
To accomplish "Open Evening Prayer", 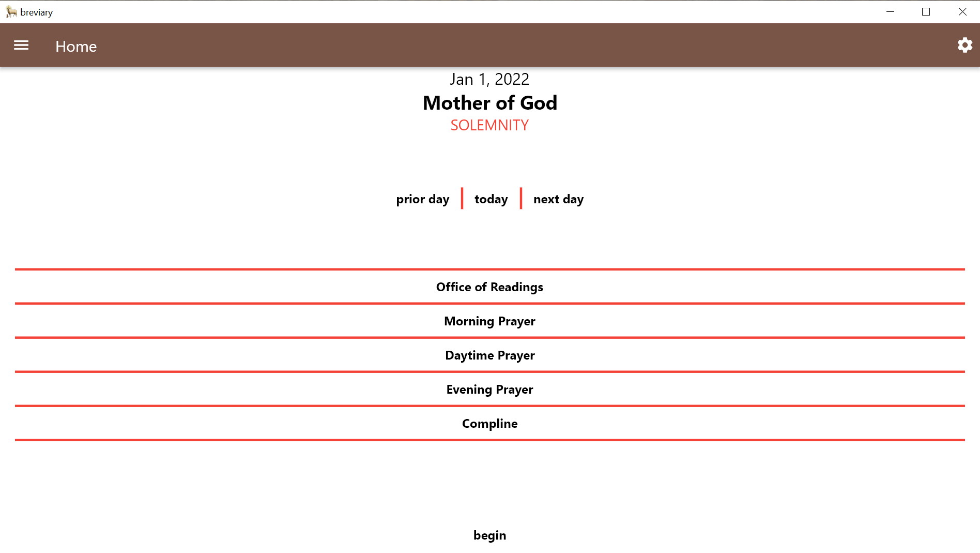I will coord(489,389).
